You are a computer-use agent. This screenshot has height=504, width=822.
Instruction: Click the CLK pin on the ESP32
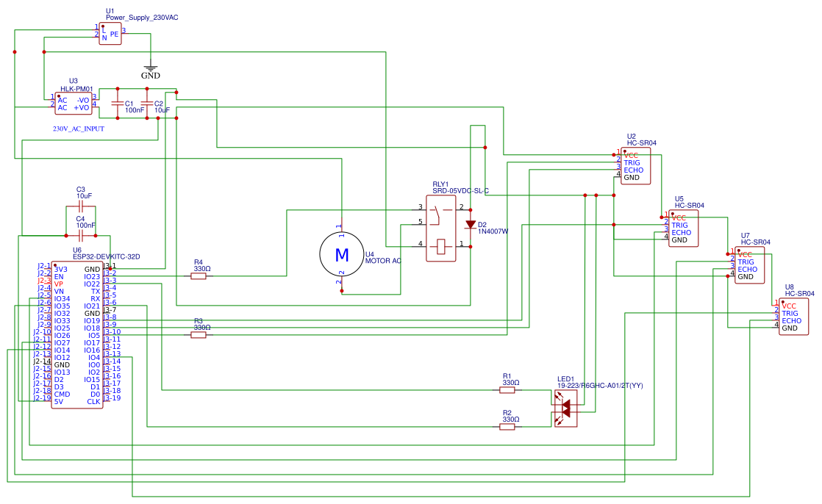coord(94,401)
